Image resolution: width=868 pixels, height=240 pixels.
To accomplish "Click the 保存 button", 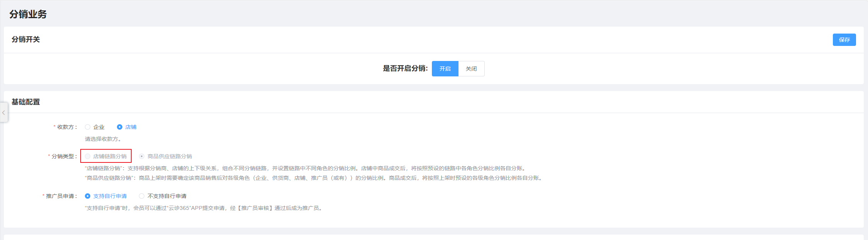I will pos(844,40).
